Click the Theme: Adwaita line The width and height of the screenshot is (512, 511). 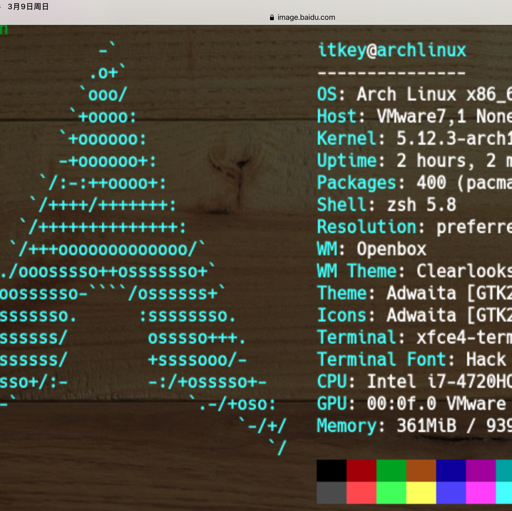click(x=414, y=293)
